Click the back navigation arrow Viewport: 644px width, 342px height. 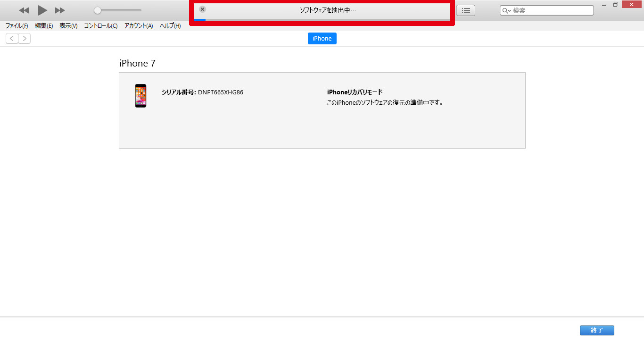(12, 39)
